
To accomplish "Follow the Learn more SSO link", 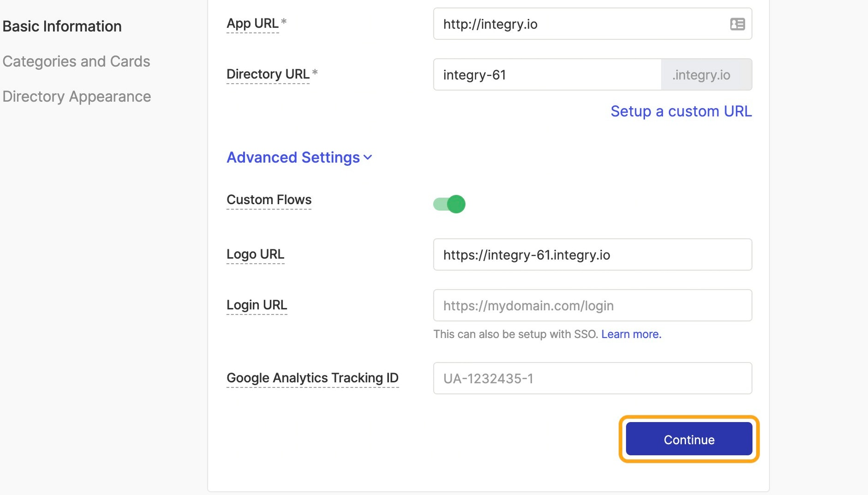I will [x=631, y=334].
